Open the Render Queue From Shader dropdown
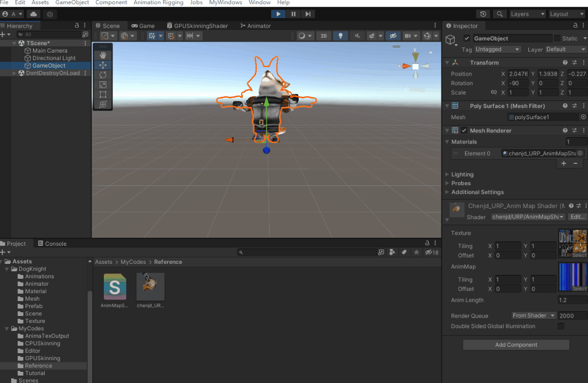This screenshot has height=383, width=588. tap(533, 315)
